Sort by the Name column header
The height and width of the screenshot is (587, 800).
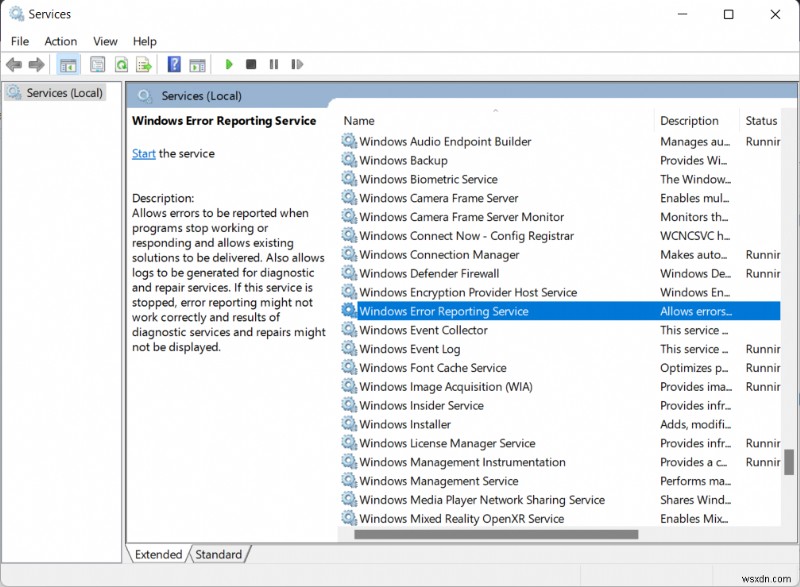tap(497, 121)
